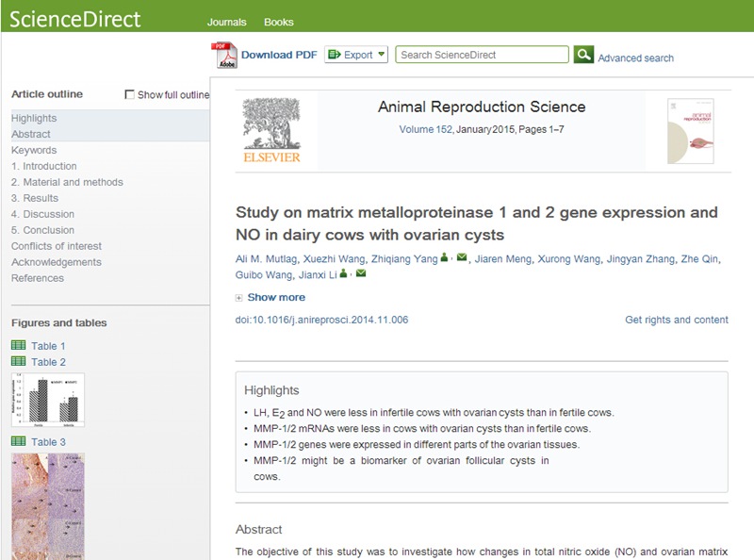Image resolution: width=754 pixels, height=560 pixels.
Task: Open author Zhe Qin
Action: click(699, 259)
